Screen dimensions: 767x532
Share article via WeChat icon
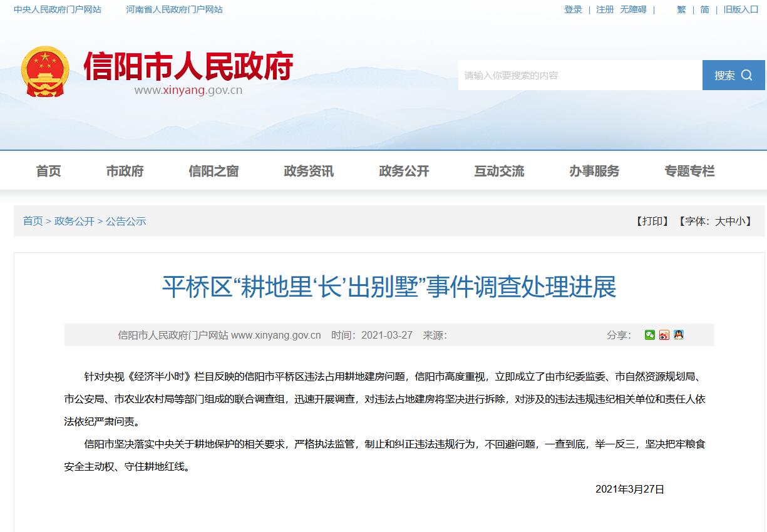650,335
